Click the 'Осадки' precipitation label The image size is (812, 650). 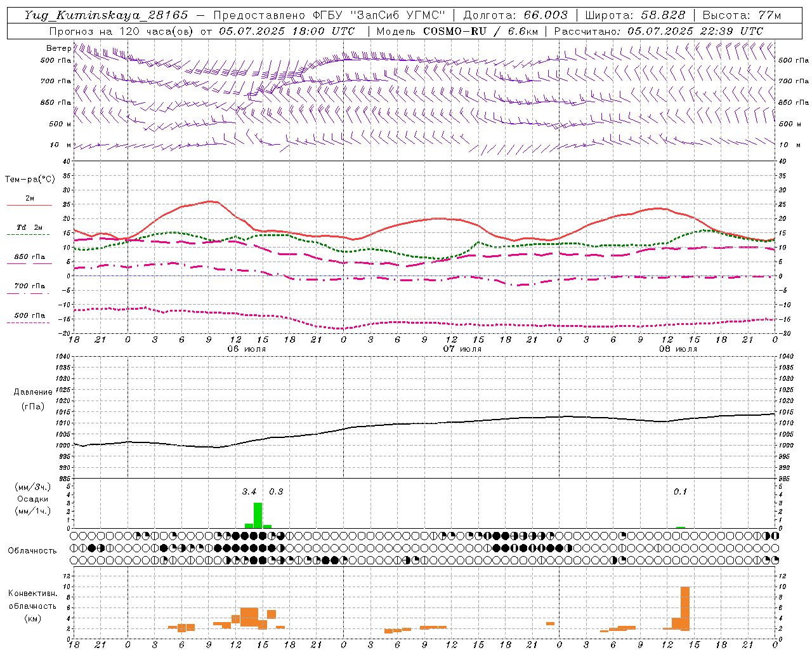(x=32, y=499)
